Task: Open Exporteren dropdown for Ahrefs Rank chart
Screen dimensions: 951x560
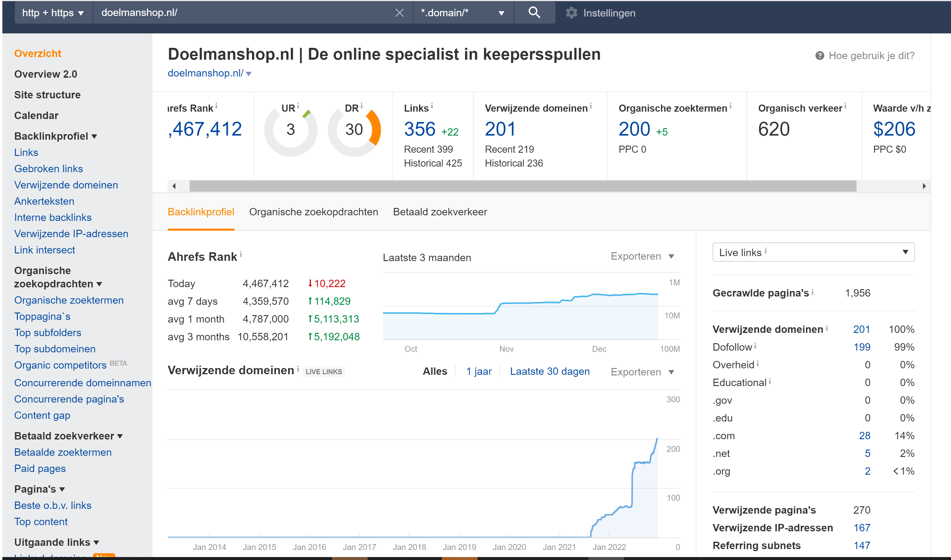Action: [642, 256]
